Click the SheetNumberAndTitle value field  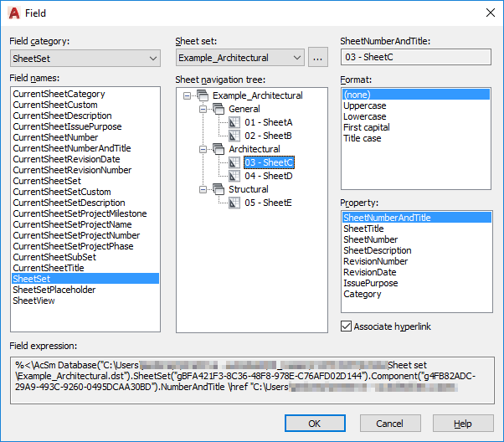coord(416,57)
